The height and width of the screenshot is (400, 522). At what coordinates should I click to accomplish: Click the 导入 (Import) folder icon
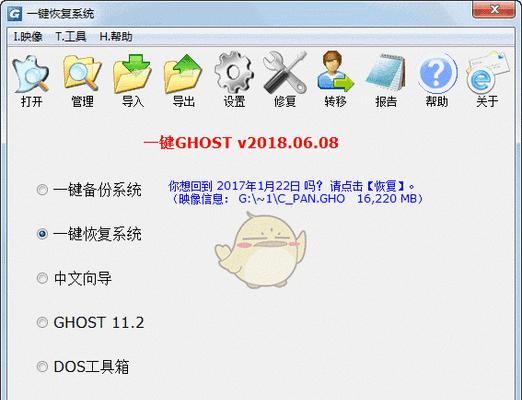(132, 73)
